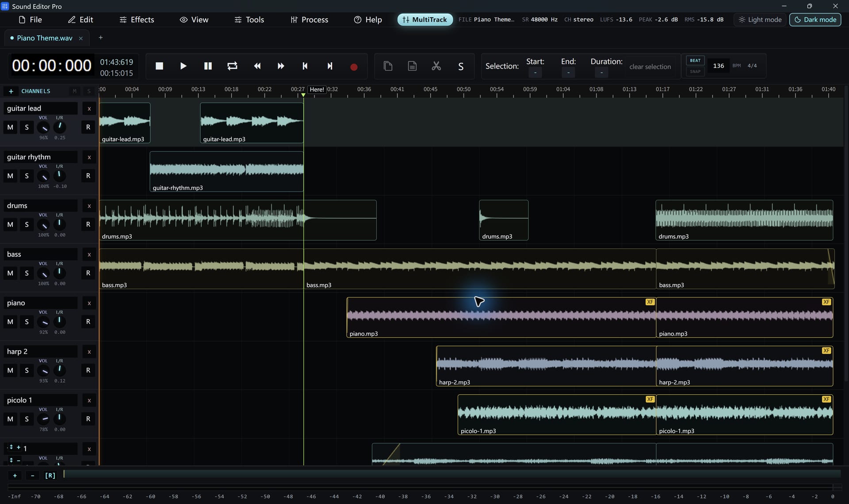The image size is (849, 504).
Task: Toggle loop playback icon
Action: (232, 66)
